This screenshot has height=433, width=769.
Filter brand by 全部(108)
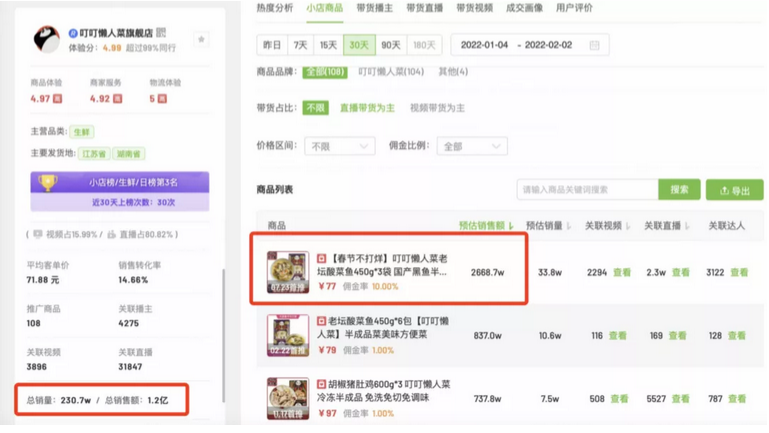coord(325,72)
